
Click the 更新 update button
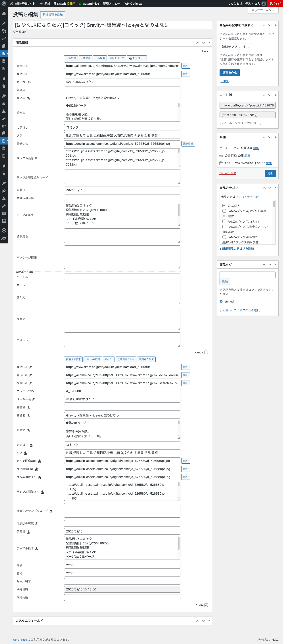tap(270, 173)
